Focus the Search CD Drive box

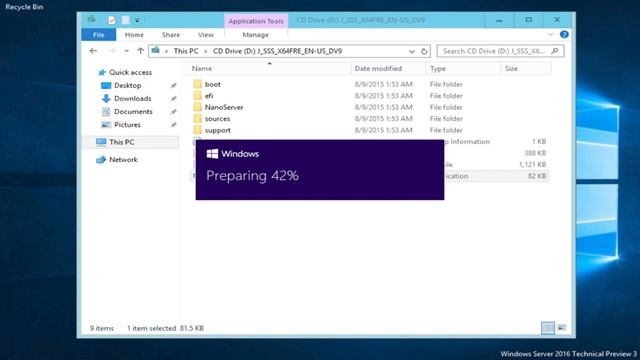(500, 51)
